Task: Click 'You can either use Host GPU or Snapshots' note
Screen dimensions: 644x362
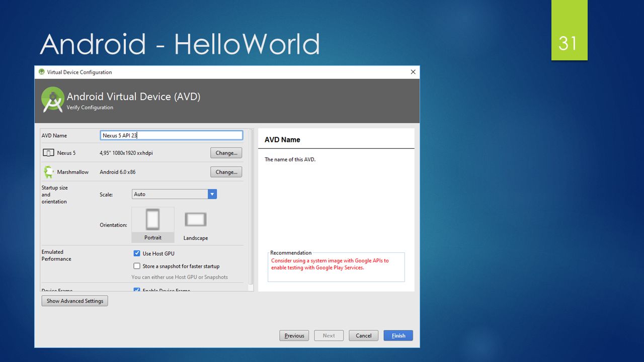Action: coord(180,277)
